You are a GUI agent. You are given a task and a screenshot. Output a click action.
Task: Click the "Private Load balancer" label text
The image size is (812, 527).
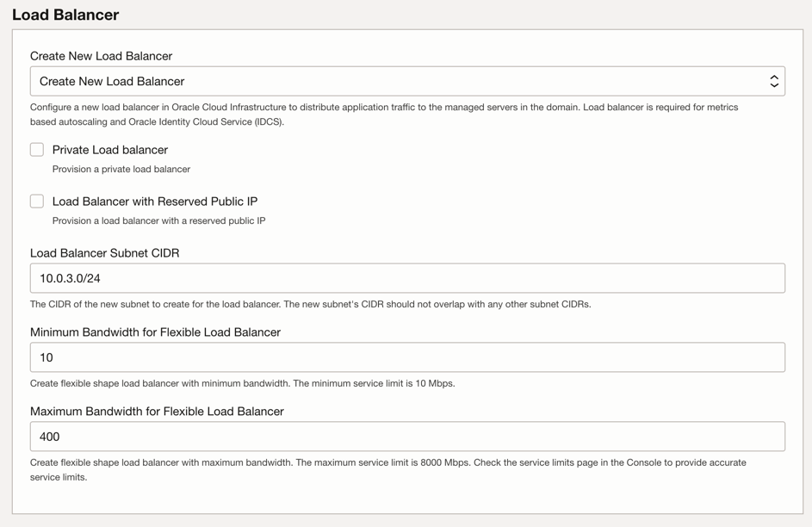coord(110,150)
